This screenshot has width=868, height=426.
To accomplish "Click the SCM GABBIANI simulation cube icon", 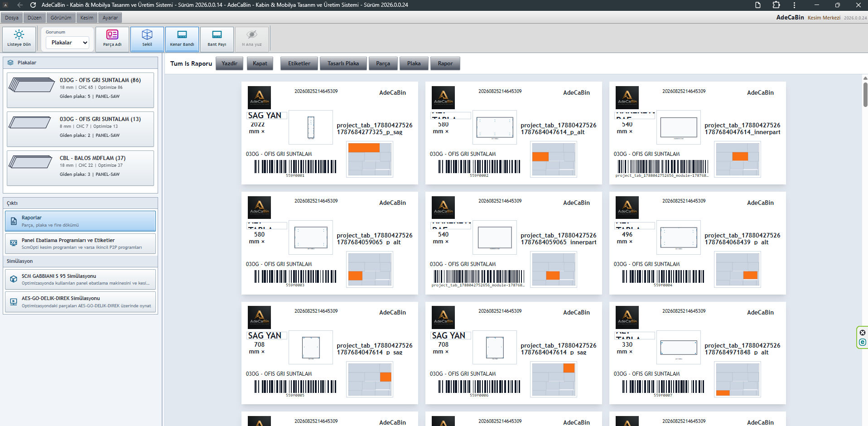I will 14,279.
